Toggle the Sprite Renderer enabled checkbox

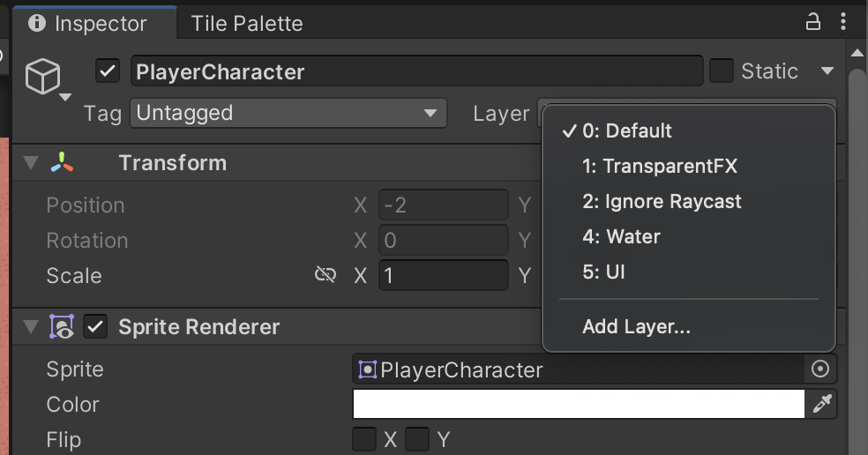pos(95,327)
